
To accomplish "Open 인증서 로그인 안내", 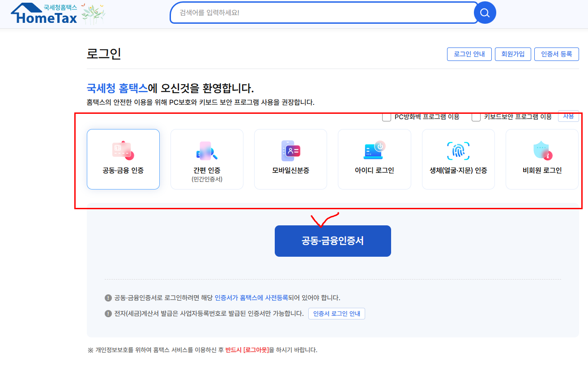I will click(337, 314).
